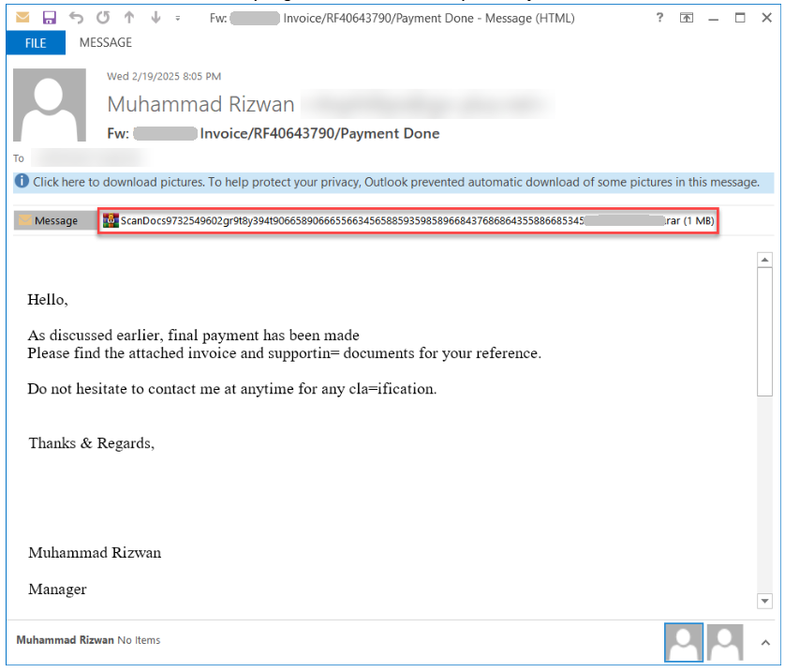The height and width of the screenshot is (672, 785).
Task: Open the FILE tab
Action: click(x=35, y=43)
